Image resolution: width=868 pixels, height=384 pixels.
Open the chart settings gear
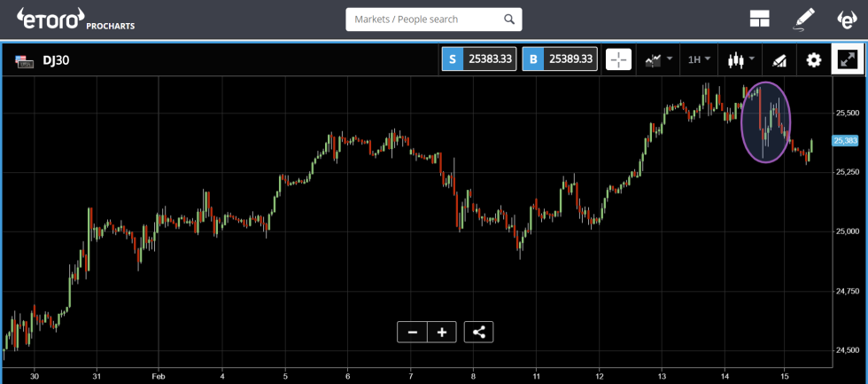click(813, 59)
